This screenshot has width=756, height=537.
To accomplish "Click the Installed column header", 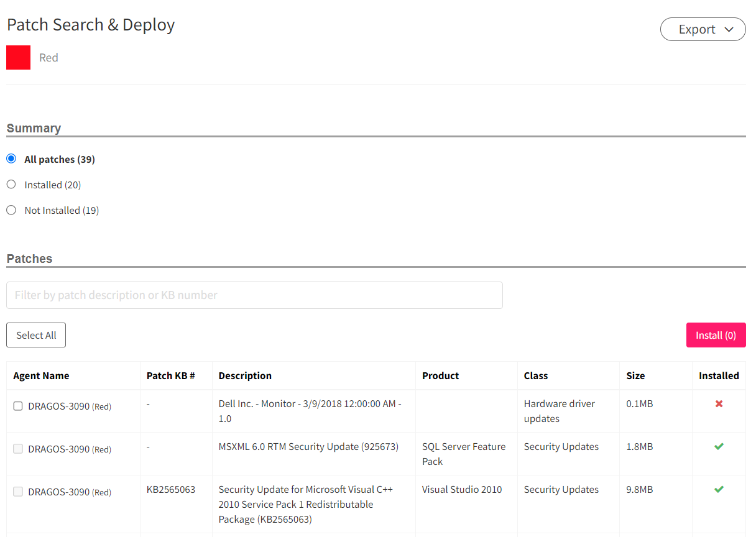I will tap(719, 375).
